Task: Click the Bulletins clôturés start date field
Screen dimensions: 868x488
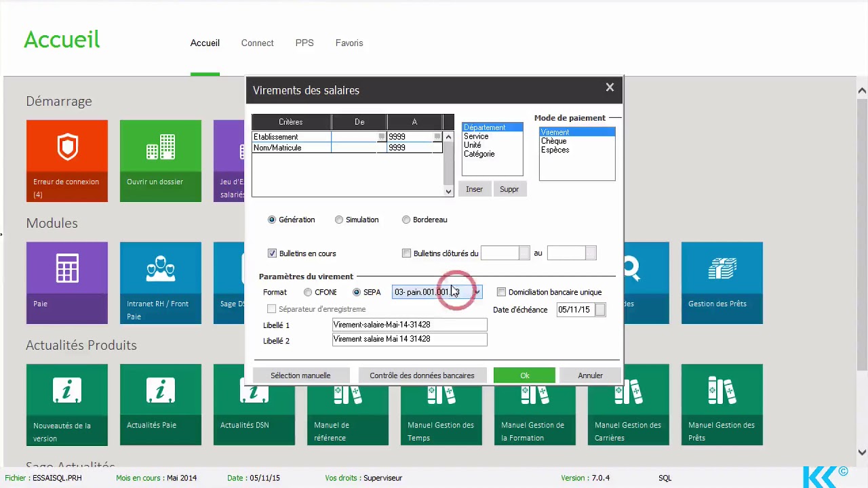Action: click(x=500, y=253)
